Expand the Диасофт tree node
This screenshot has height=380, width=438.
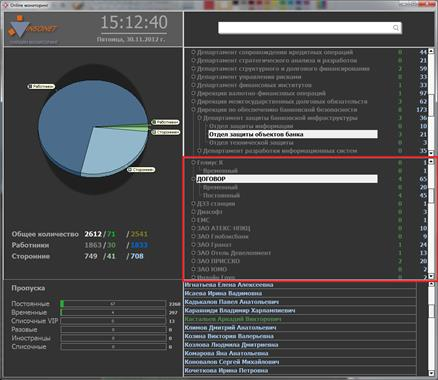pos(193,212)
